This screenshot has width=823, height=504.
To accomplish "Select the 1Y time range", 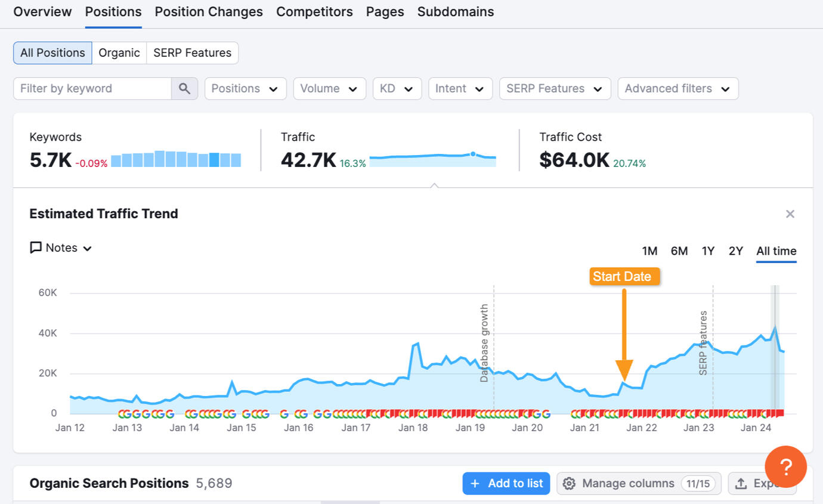I will 708,251.
